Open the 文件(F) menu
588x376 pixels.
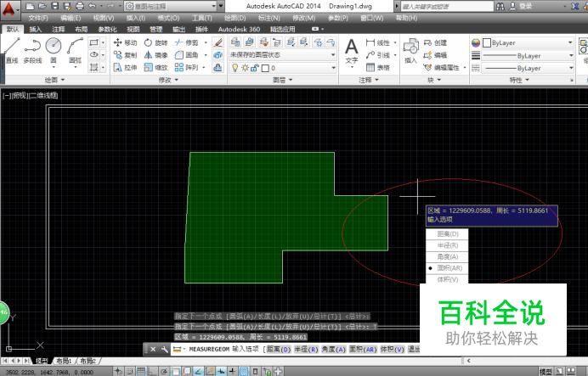click(x=37, y=17)
